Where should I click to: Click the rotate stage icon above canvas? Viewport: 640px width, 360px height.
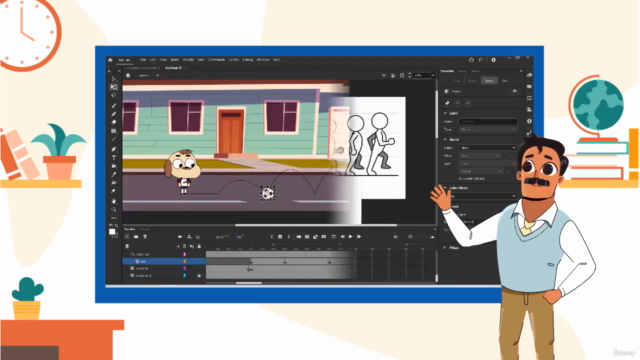(393, 75)
